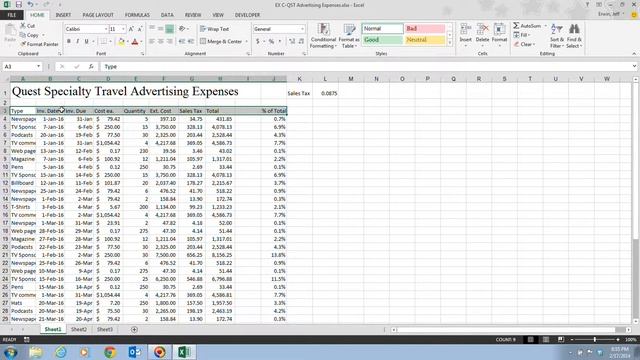Apply the Good cell style

(382, 40)
